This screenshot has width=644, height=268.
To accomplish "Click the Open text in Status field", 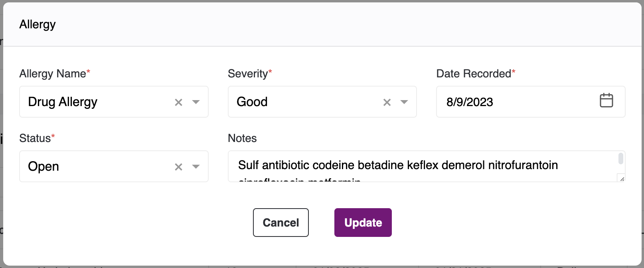I will coord(43,167).
